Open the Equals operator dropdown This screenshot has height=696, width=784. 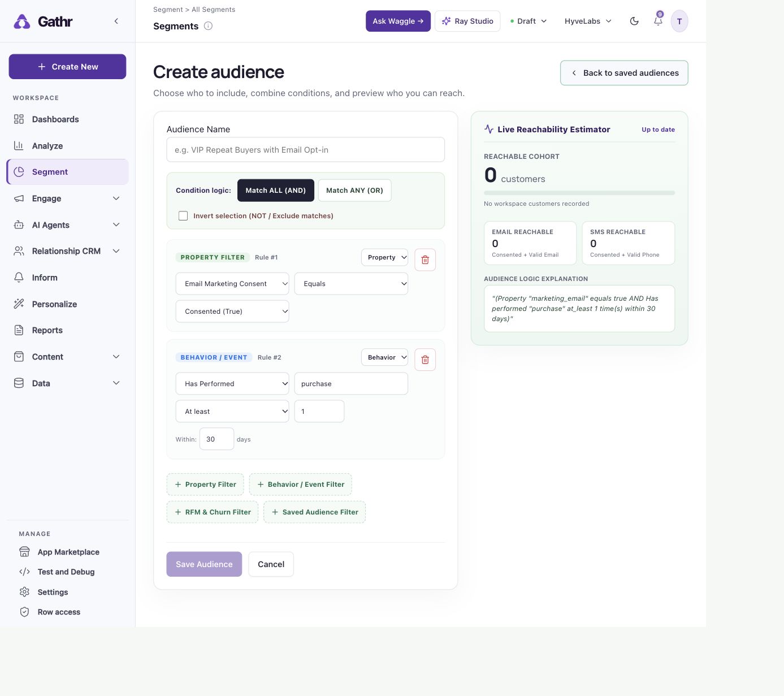[x=351, y=284]
